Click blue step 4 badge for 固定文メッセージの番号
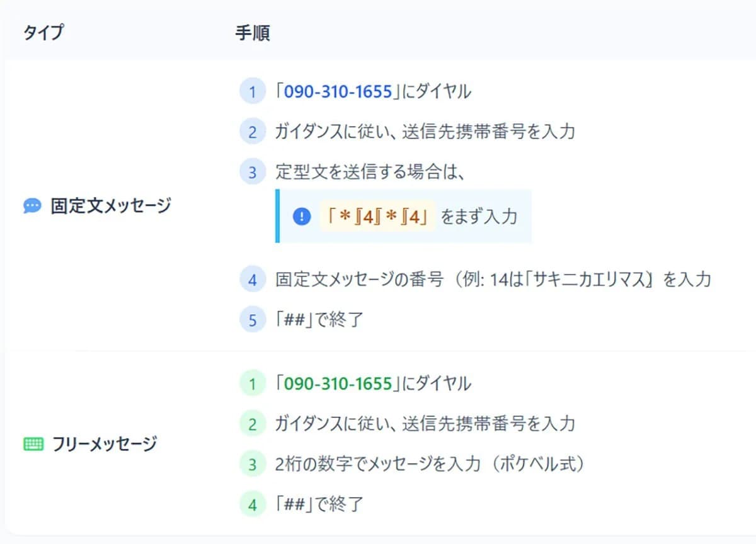This screenshot has width=756, height=544. tap(253, 280)
